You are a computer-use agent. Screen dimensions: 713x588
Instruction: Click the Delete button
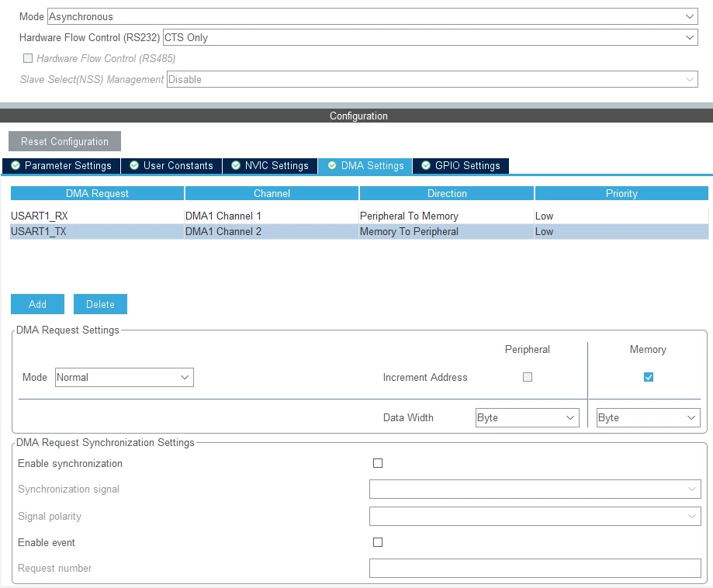click(100, 304)
